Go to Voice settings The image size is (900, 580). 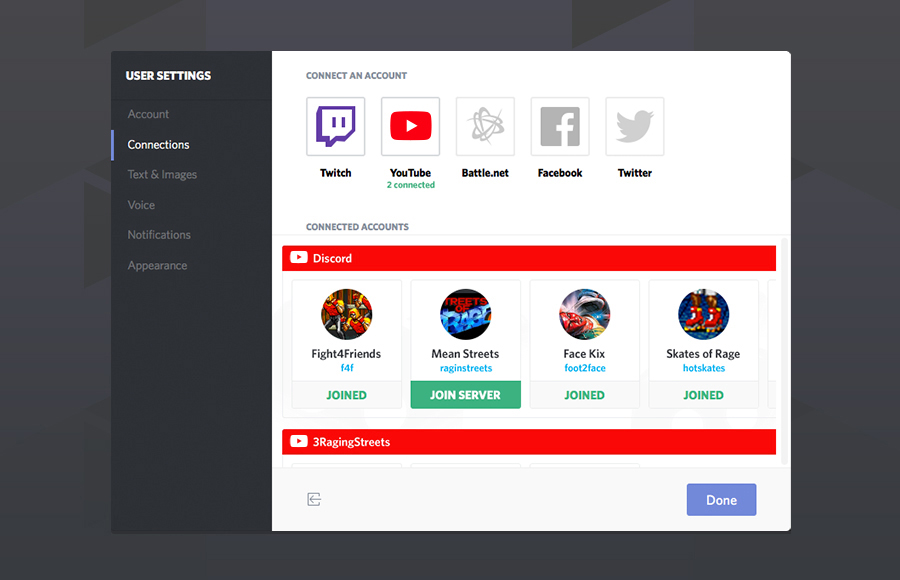pos(141,205)
